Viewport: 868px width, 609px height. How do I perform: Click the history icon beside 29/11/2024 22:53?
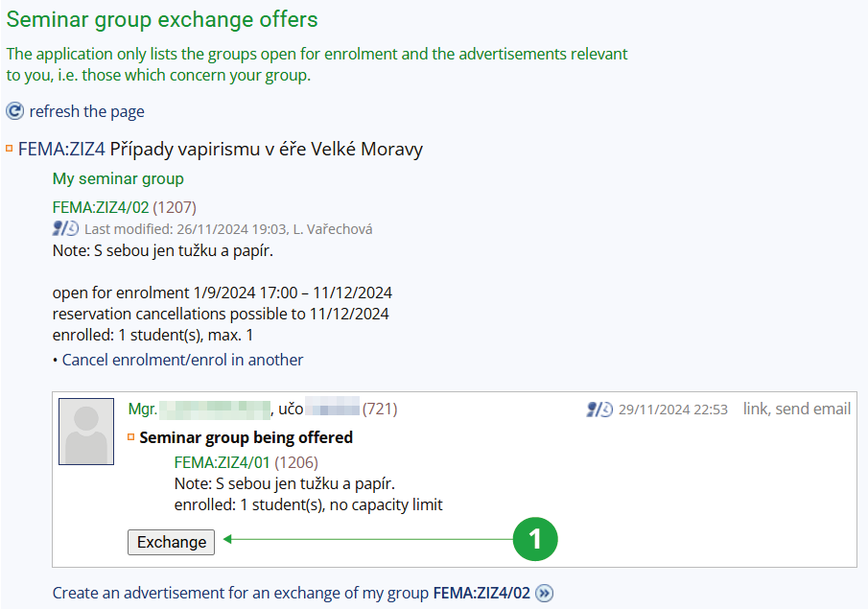599,410
